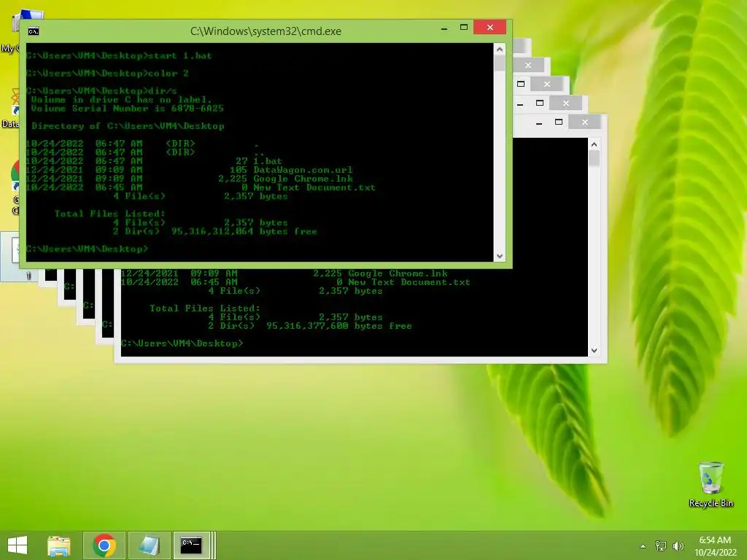
Task: Click the cmd system icon in front window title bar
Action: point(34,31)
